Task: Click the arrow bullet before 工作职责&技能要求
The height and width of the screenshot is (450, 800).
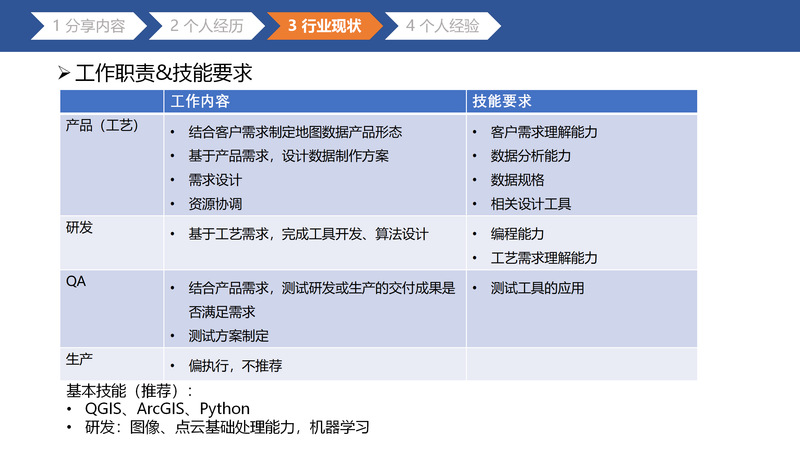Action: point(64,73)
